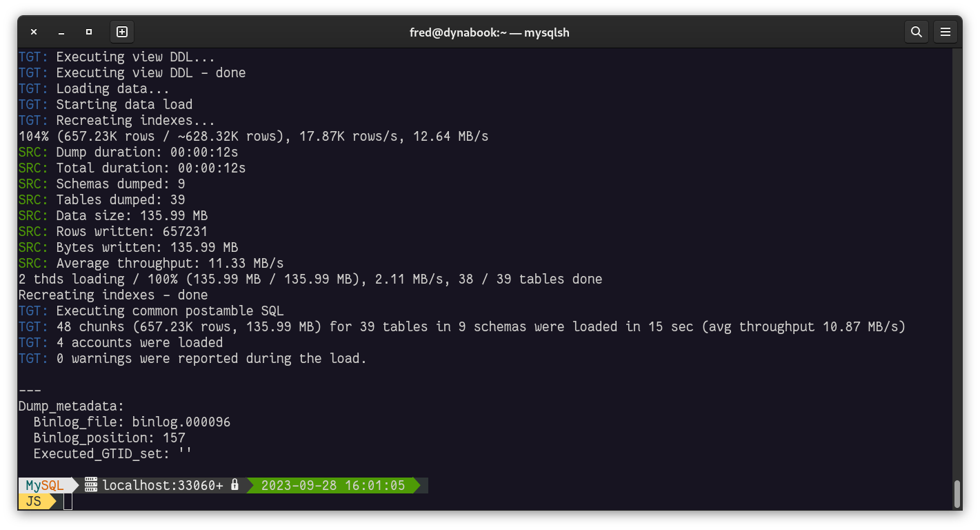Open the hamburger menu in the title bar
The width and height of the screenshot is (980, 530).
(946, 32)
